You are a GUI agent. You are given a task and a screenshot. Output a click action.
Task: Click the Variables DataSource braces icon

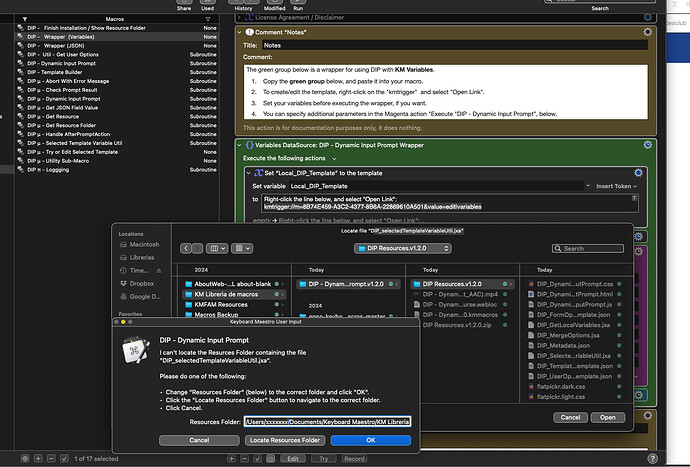coord(250,145)
